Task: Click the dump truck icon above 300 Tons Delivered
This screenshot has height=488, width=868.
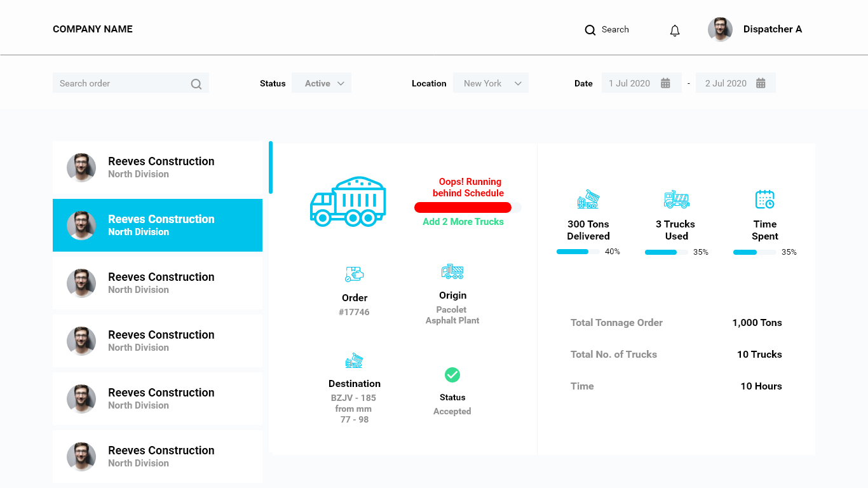Action: tap(588, 199)
